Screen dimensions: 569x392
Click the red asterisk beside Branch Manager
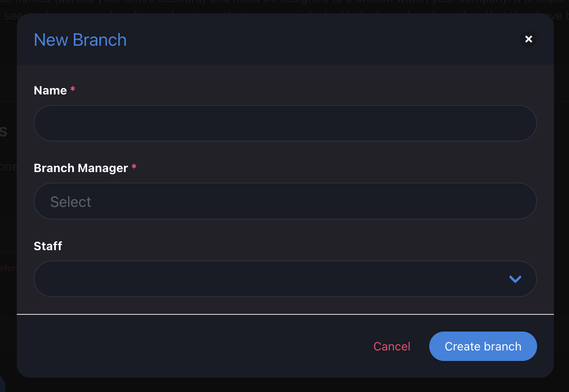click(x=134, y=167)
